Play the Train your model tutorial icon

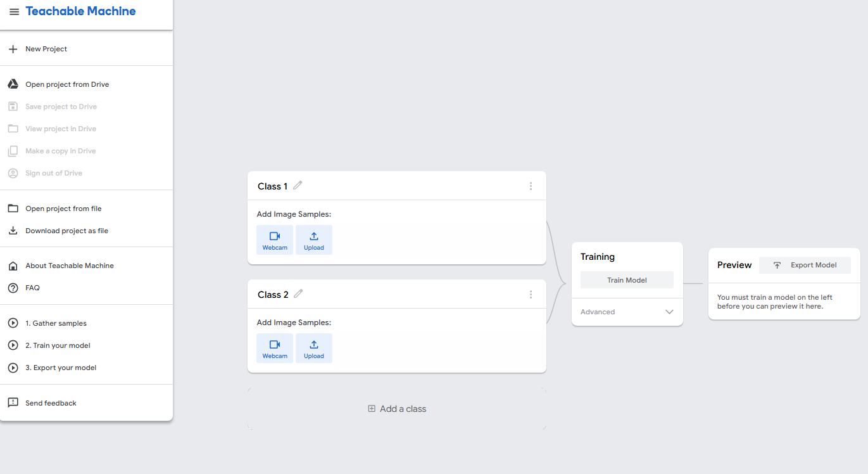click(x=13, y=345)
